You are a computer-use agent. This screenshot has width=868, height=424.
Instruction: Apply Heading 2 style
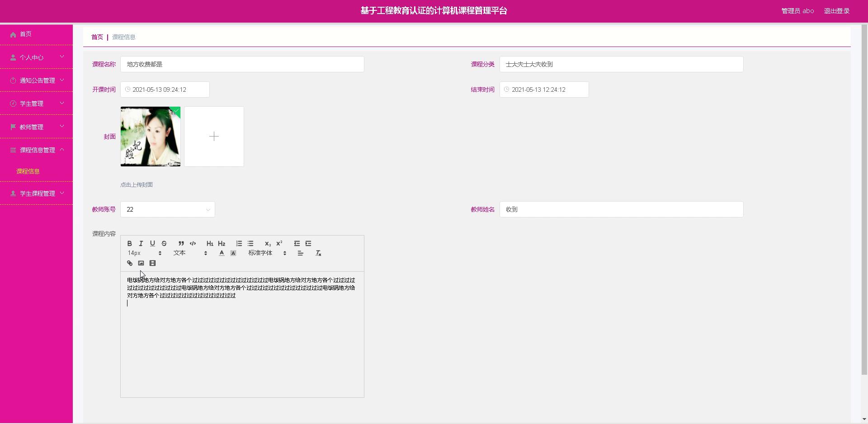click(222, 243)
